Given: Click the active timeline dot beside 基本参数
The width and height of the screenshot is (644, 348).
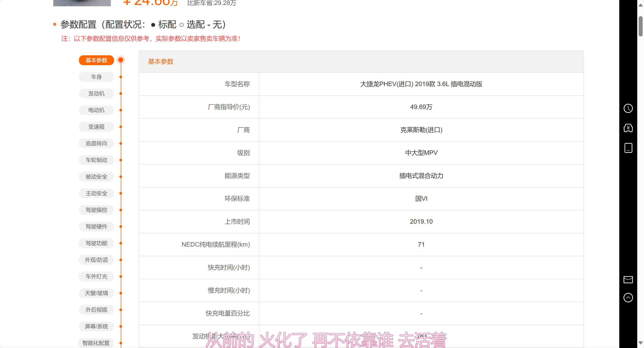Looking at the screenshot, I should pyautogui.click(x=121, y=60).
